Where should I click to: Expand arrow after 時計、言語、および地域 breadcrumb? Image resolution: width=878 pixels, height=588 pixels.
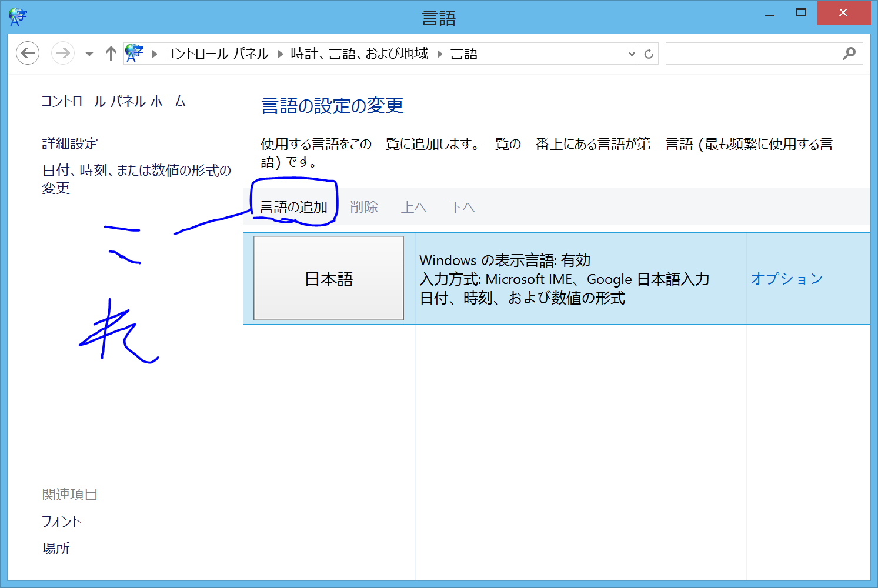pos(439,54)
